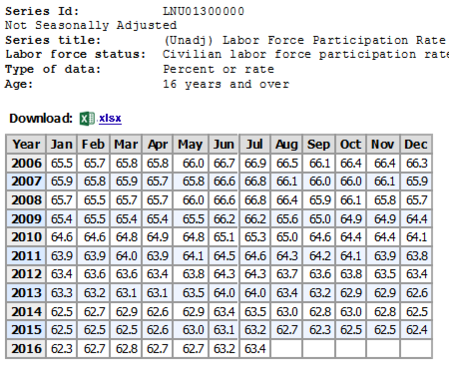Click the 2016 row label
This screenshot has height=366, width=449.
pyautogui.click(x=26, y=348)
